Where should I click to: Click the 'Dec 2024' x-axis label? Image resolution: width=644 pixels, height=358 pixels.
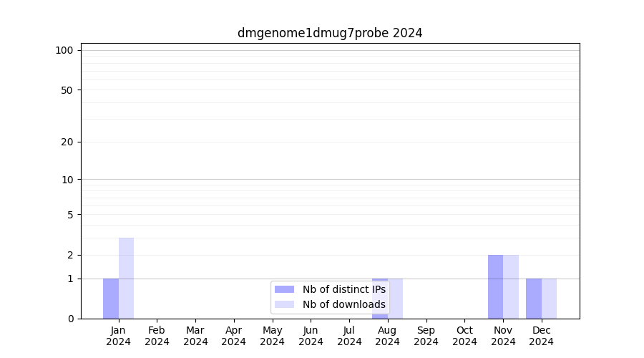(541, 336)
